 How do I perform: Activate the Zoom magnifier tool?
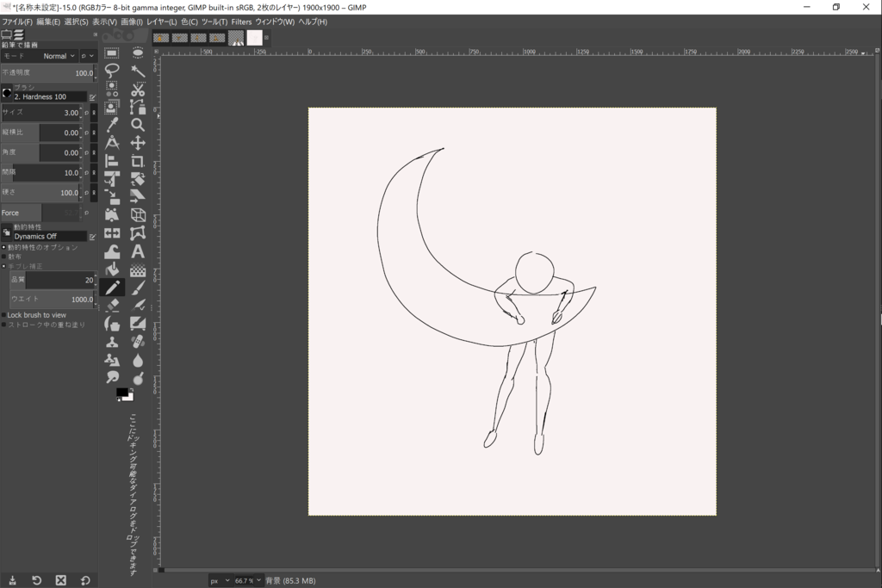pyautogui.click(x=138, y=125)
